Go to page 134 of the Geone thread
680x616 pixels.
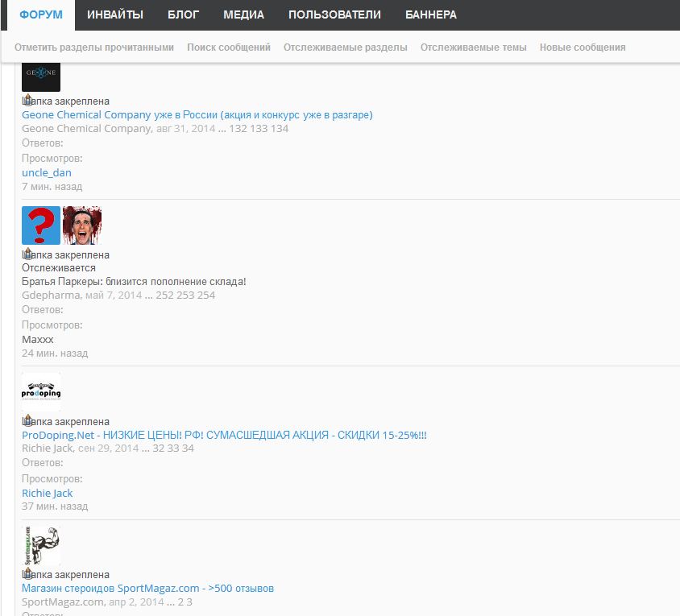(280, 129)
